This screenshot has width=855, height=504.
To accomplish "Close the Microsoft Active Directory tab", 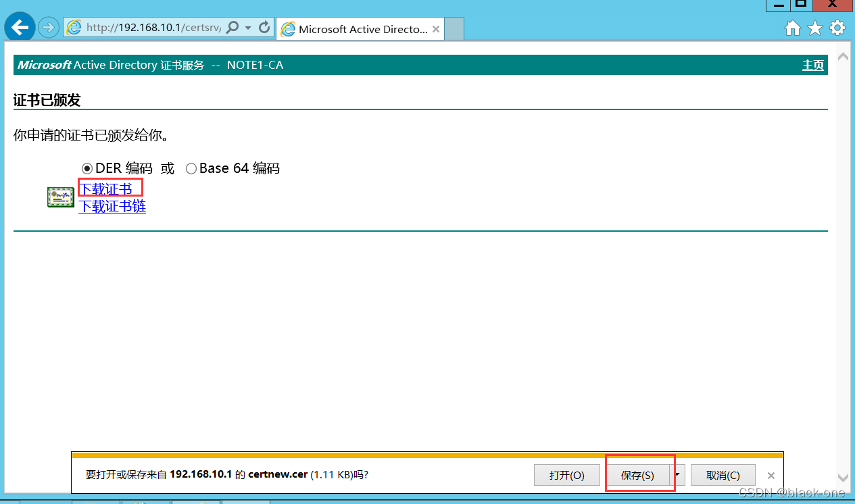I will (x=436, y=29).
